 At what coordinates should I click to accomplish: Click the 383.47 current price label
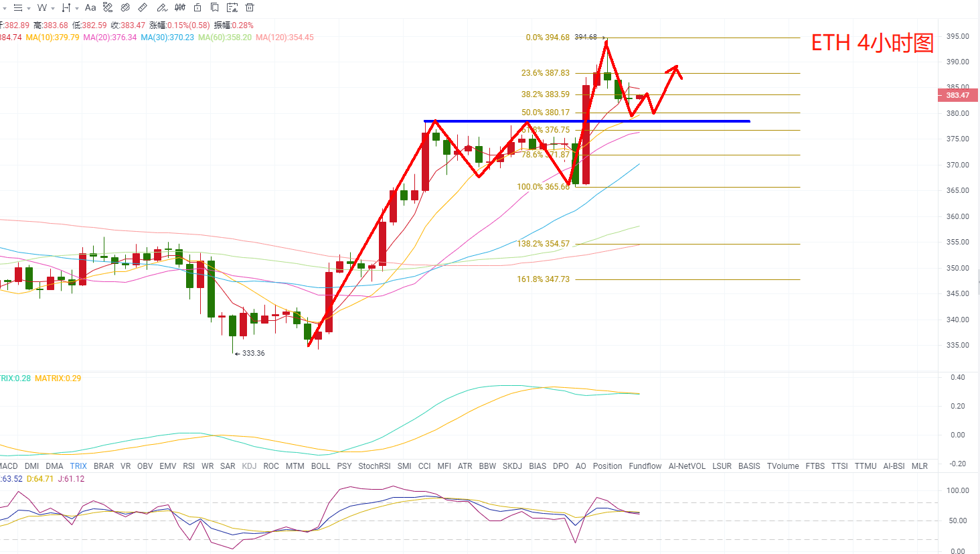958,95
